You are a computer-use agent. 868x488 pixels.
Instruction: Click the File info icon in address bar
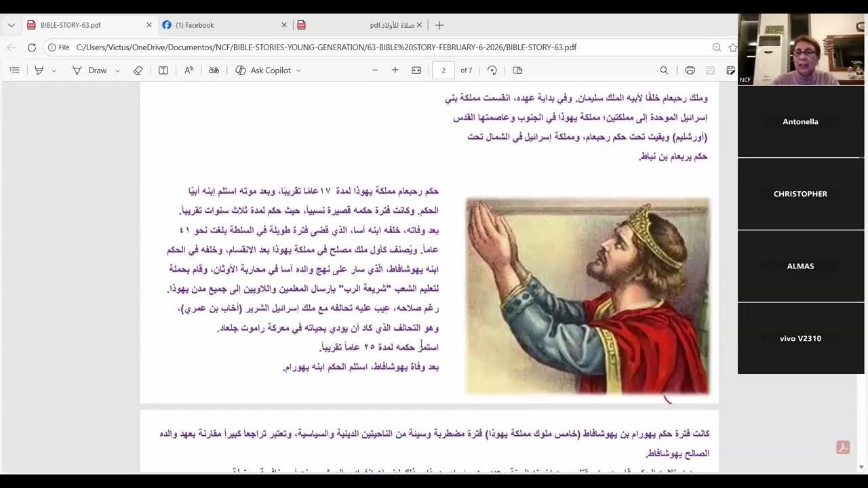click(58, 47)
